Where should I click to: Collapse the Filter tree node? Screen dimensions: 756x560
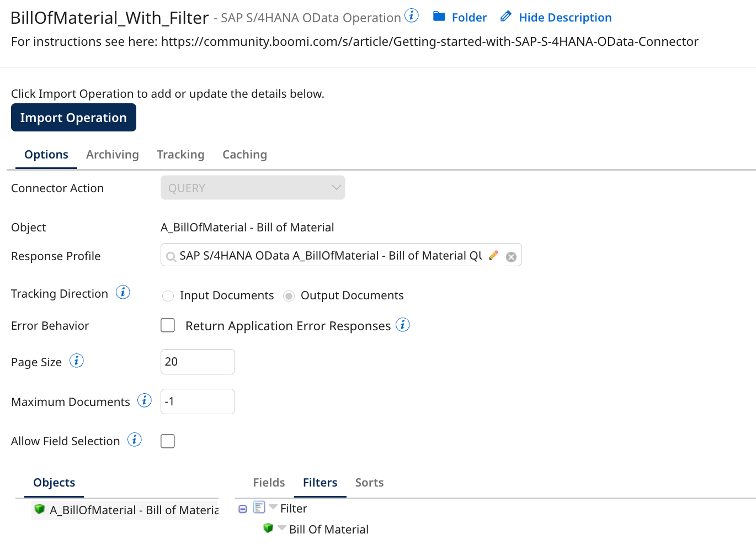point(243,509)
